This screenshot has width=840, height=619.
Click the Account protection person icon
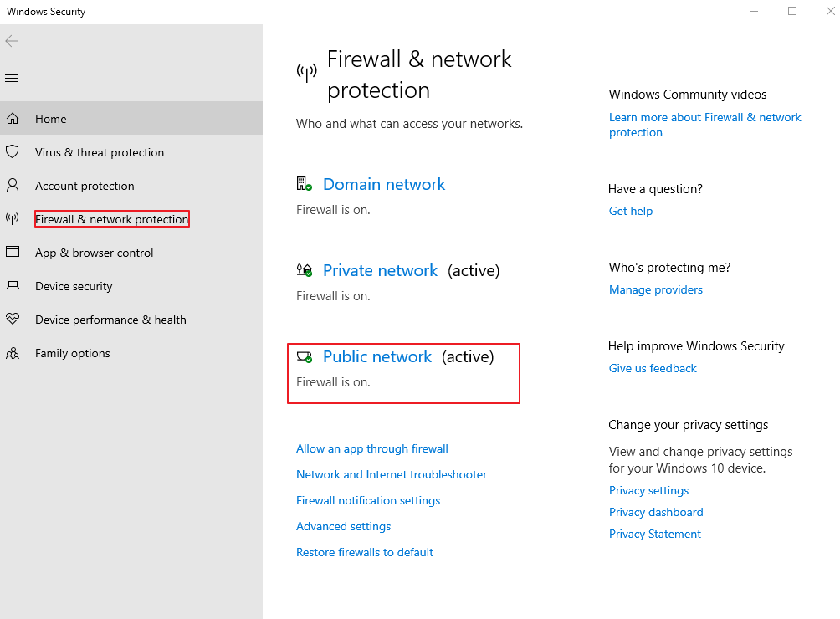click(x=13, y=186)
